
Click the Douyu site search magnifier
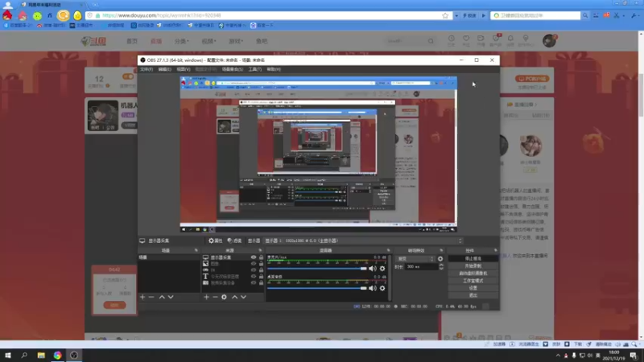tap(431, 41)
